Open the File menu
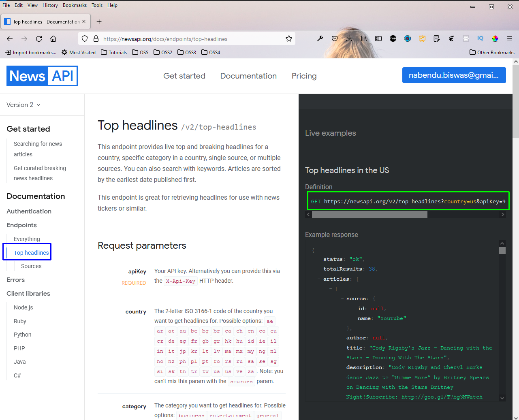Viewport: 519px width, 420px height. (6, 5)
